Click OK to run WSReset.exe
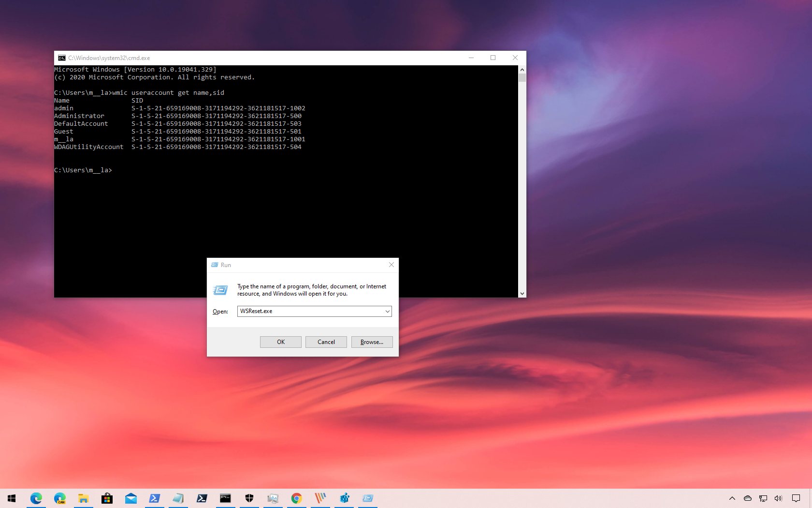Image resolution: width=812 pixels, height=508 pixels. click(x=280, y=342)
